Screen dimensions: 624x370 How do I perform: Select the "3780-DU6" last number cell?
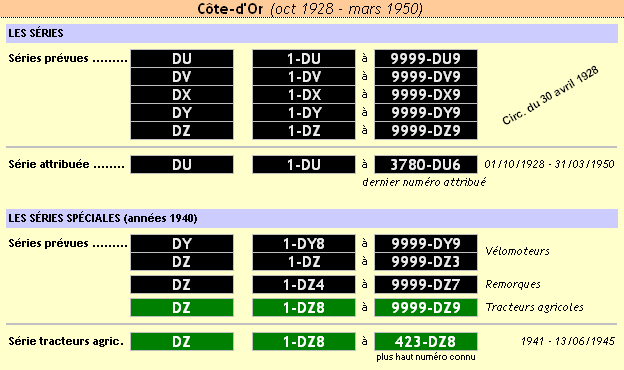(x=425, y=165)
